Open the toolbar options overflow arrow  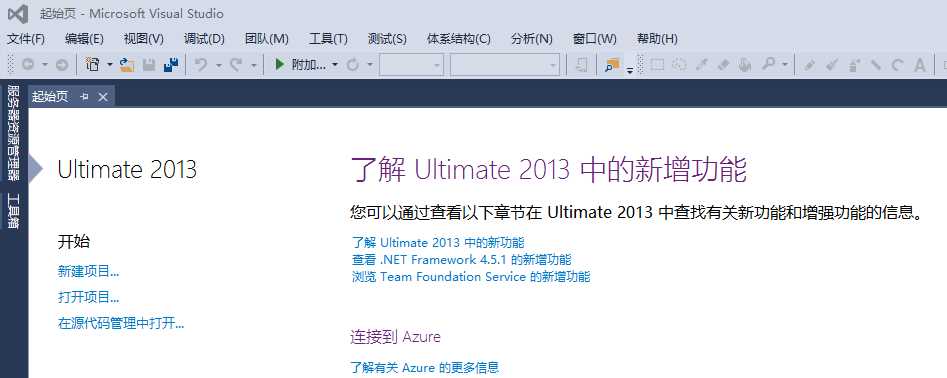click(629, 70)
